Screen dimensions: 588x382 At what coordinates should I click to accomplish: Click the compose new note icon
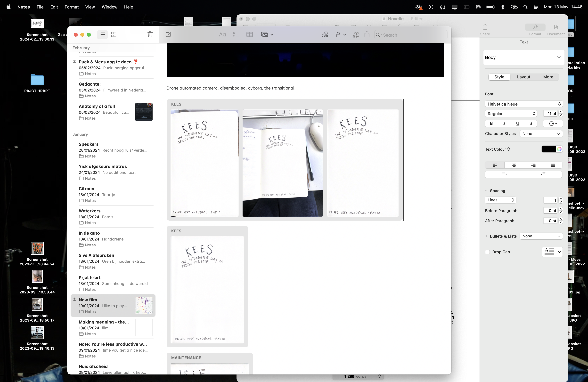(168, 35)
